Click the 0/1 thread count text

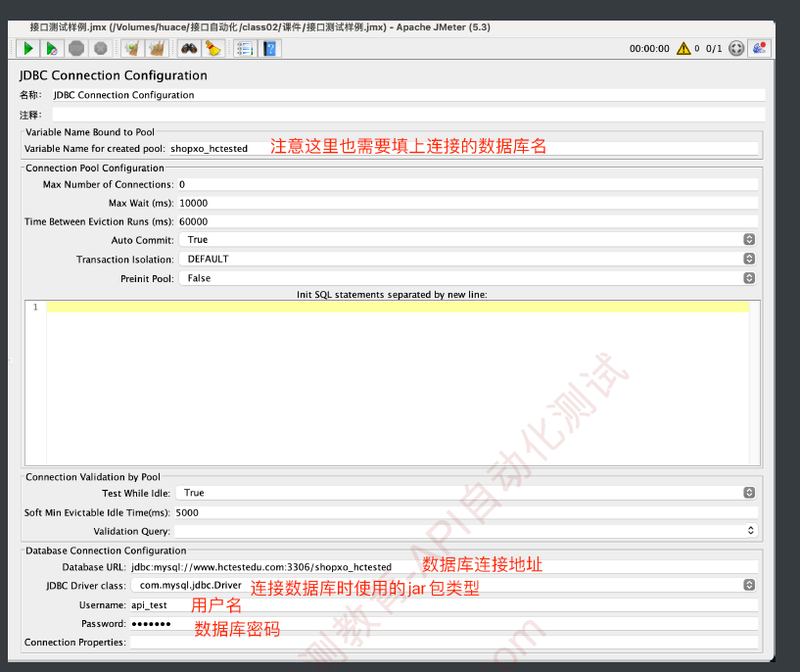click(714, 48)
